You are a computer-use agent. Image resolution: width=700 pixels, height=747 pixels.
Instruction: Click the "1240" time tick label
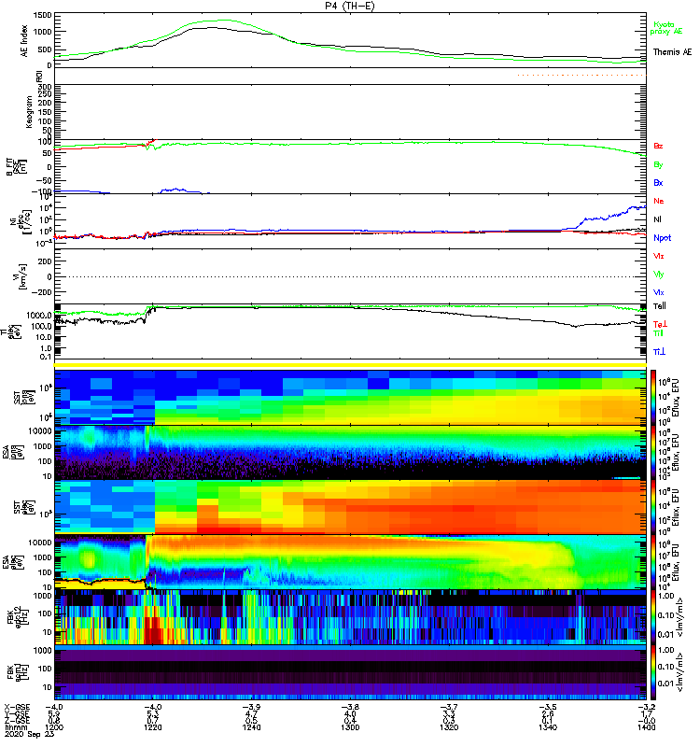(251, 727)
